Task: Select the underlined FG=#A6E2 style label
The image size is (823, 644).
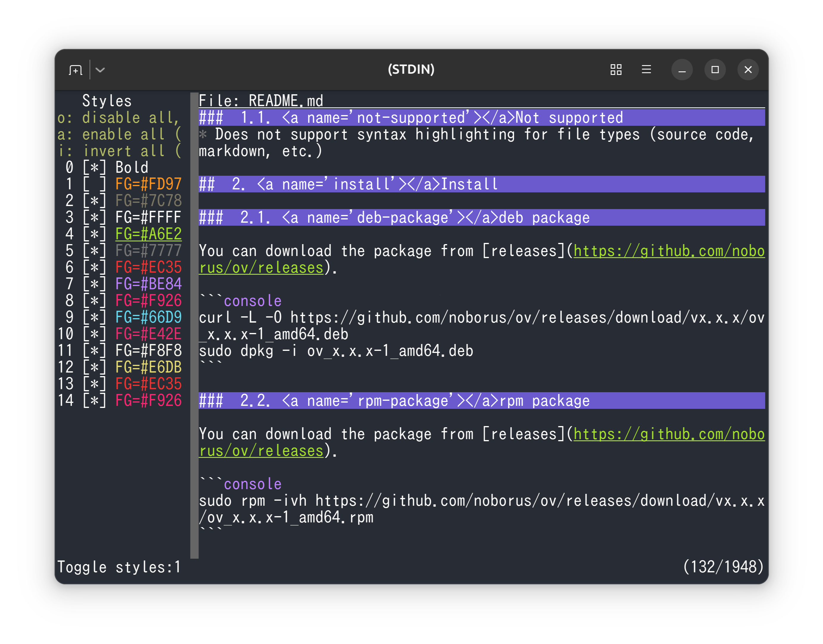Action: [149, 234]
